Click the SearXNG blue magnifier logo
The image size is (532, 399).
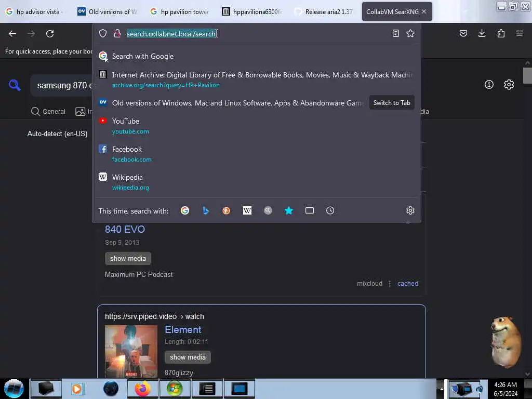pyautogui.click(x=15, y=85)
